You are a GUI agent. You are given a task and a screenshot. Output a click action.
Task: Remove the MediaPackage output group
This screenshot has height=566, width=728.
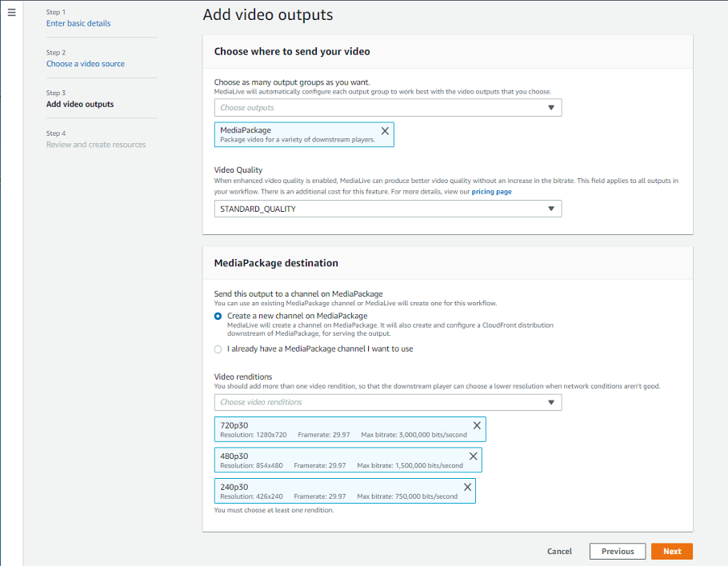tap(385, 130)
